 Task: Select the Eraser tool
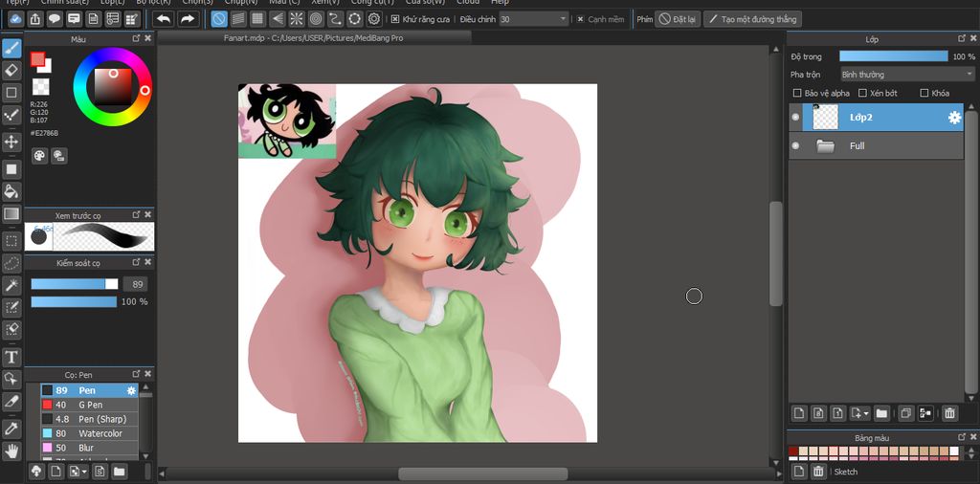(x=11, y=71)
